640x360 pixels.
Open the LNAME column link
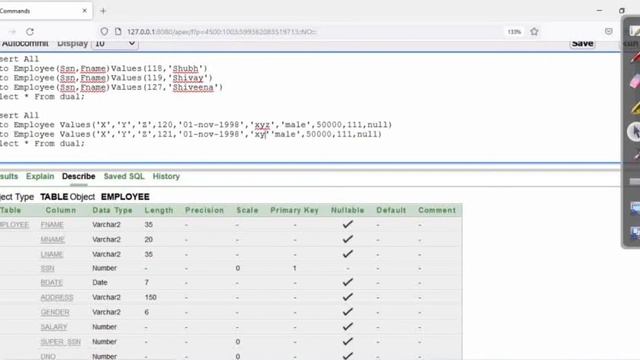click(x=52, y=255)
